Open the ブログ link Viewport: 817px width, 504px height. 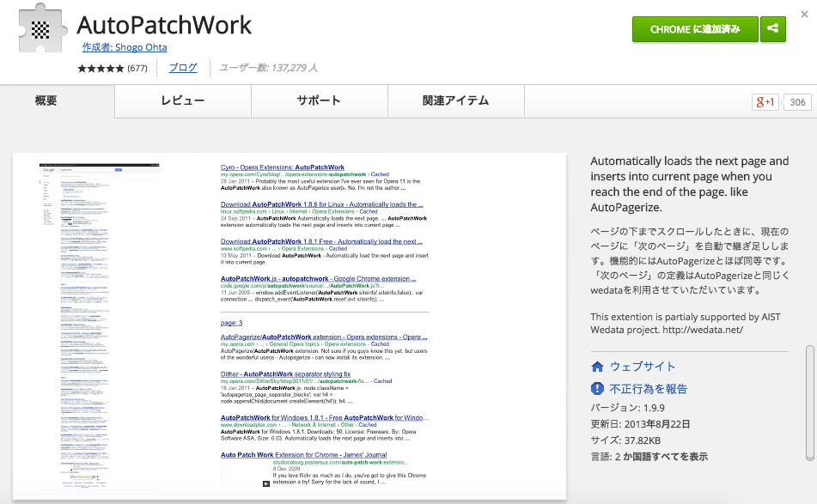pyautogui.click(x=183, y=68)
